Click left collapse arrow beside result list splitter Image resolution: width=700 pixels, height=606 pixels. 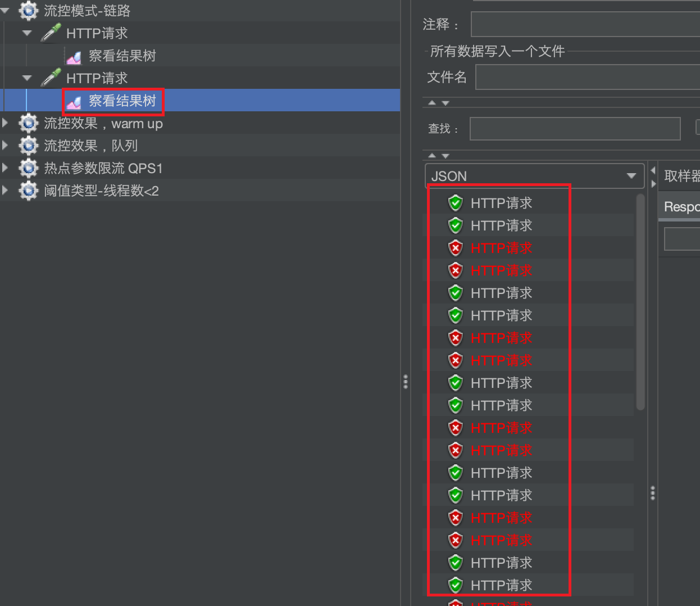click(653, 170)
